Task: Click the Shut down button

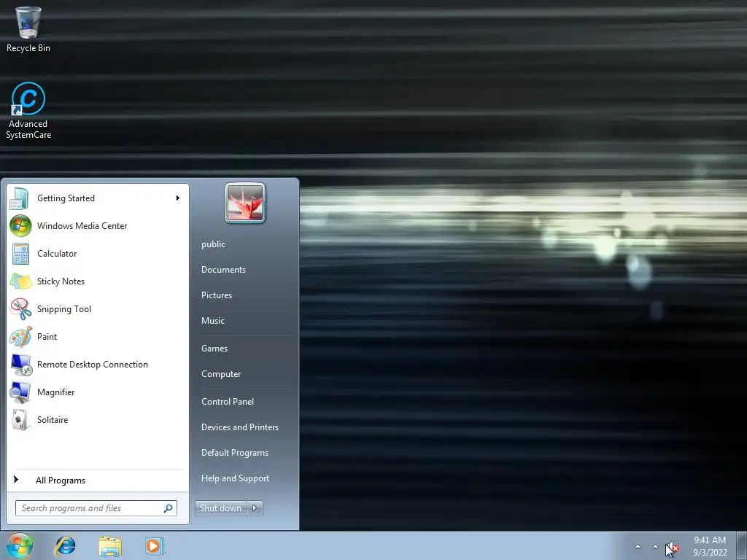Action: pyautogui.click(x=221, y=508)
